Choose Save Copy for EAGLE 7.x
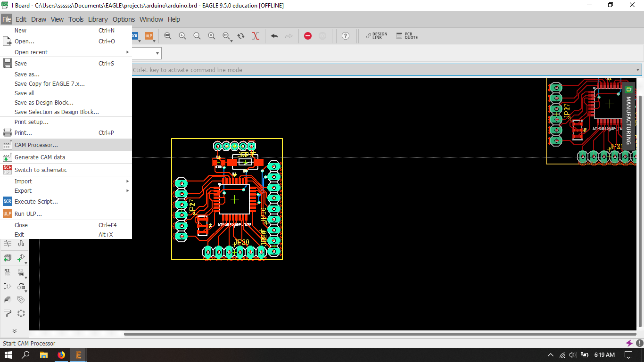The image size is (644, 362). [66, 83]
